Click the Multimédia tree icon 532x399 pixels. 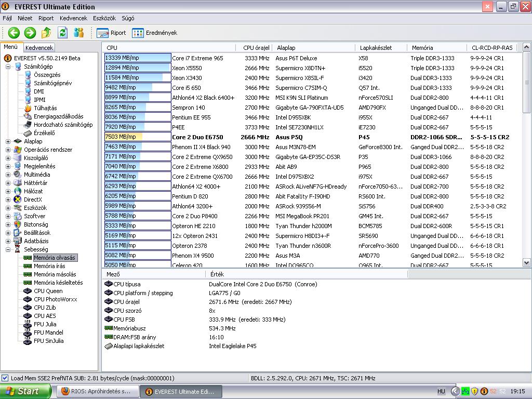pyautogui.click(x=18, y=175)
